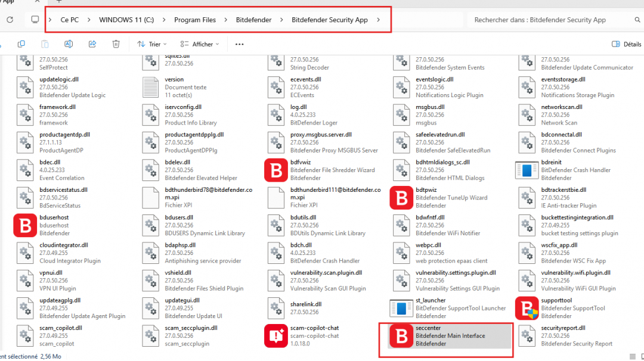Click the PC monitor icon in breadcrumb
The width and height of the screenshot is (644, 361).
tap(35, 20)
